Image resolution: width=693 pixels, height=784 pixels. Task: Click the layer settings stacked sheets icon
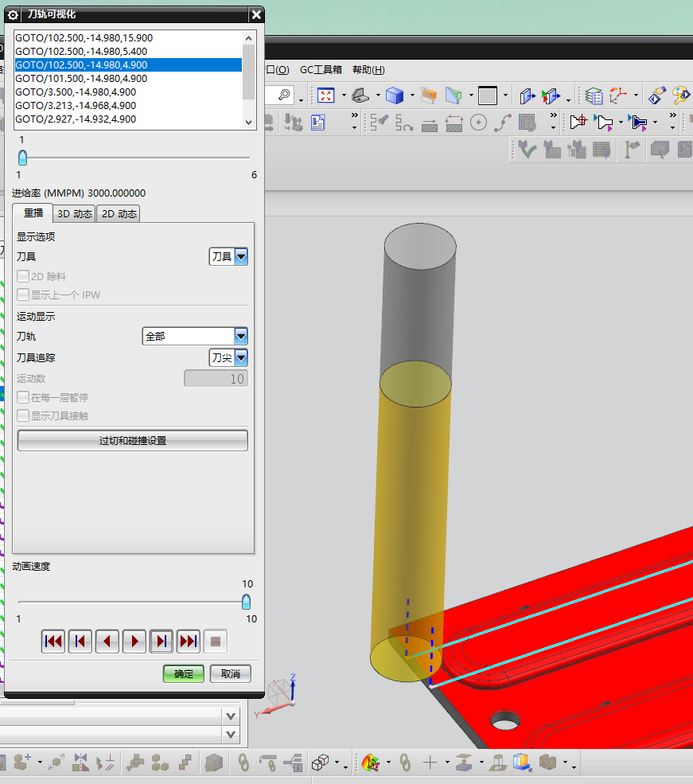(x=594, y=96)
